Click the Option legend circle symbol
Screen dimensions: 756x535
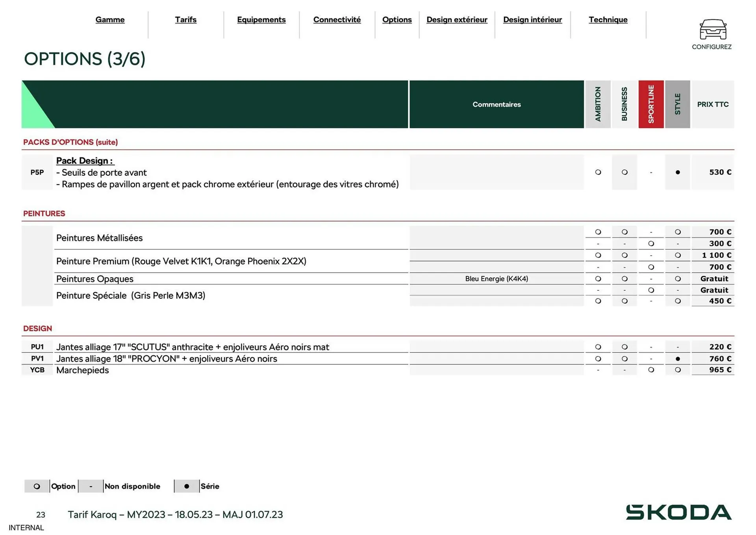[37, 486]
